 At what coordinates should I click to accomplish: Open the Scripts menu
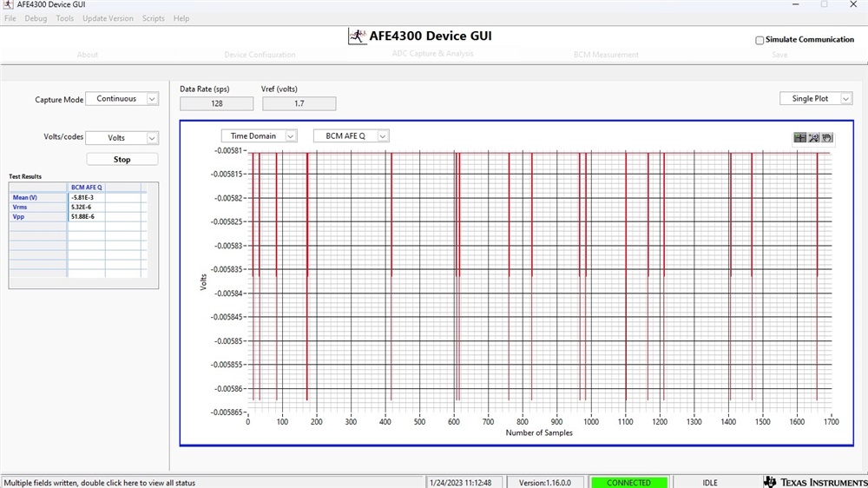coord(154,18)
